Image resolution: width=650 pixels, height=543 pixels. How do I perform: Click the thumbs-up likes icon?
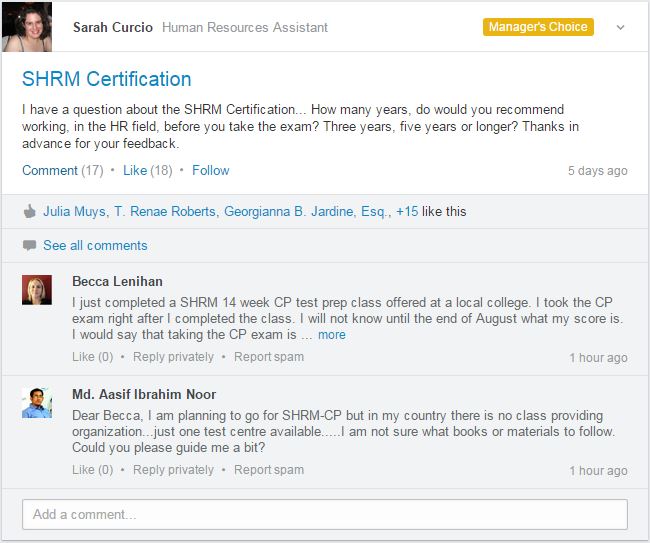pyautogui.click(x=29, y=211)
